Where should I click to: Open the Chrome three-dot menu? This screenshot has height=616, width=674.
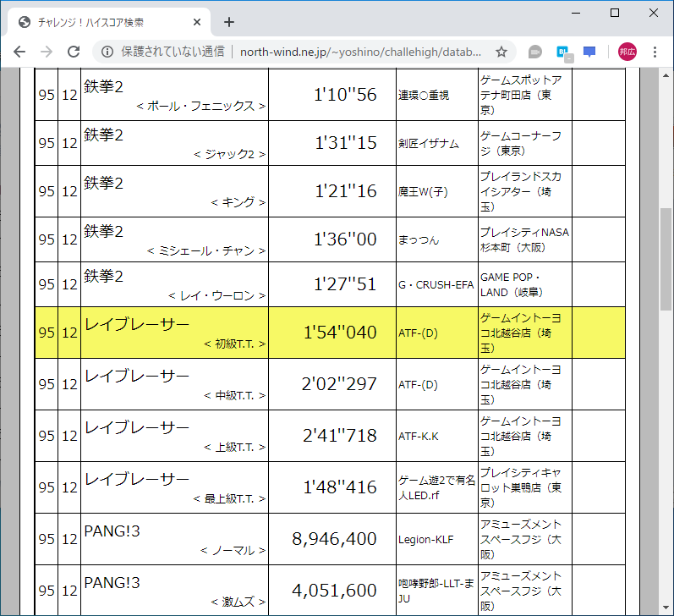pos(655,52)
